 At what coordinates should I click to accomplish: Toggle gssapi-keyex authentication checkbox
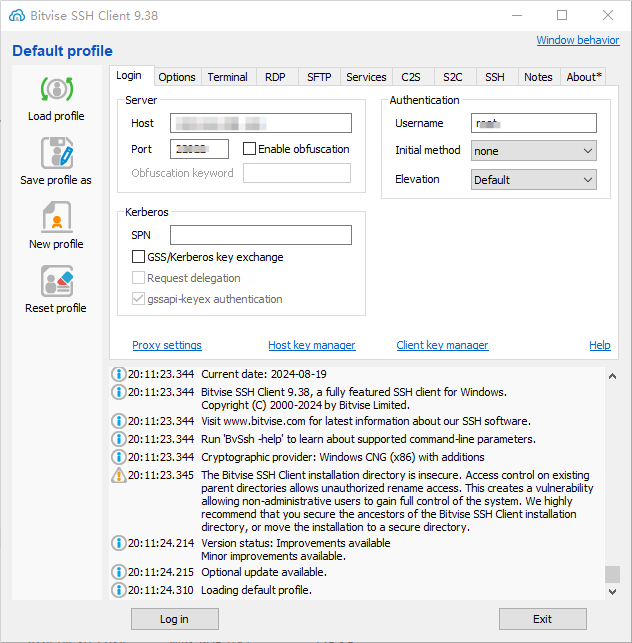[138, 299]
